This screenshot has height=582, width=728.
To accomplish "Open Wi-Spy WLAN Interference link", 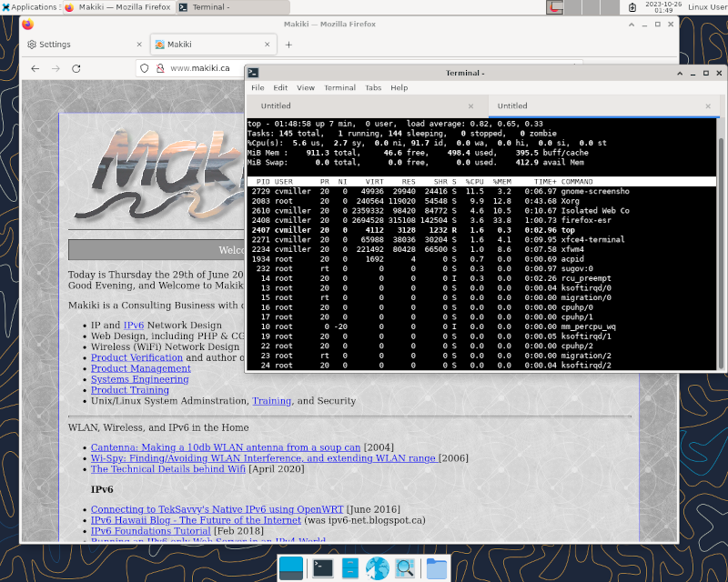I will 263,458.
